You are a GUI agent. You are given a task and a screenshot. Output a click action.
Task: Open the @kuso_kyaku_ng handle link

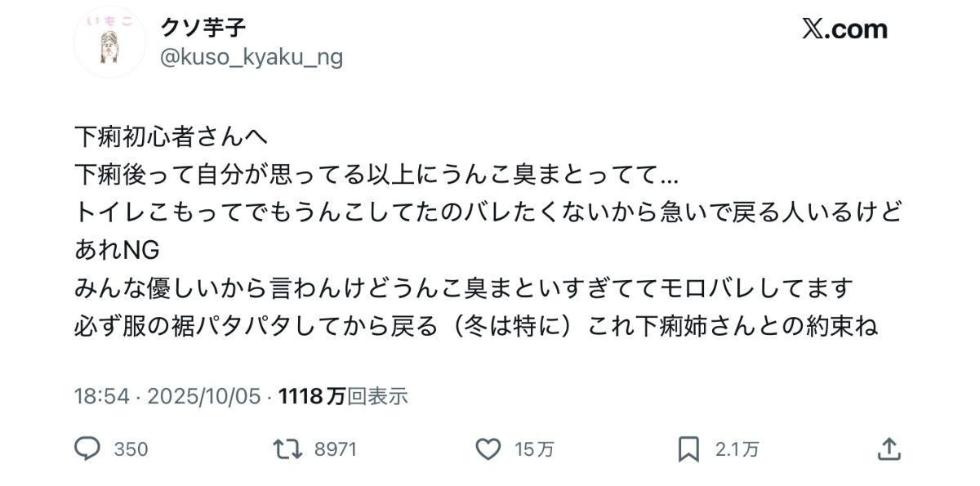click(x=252, y=57)
